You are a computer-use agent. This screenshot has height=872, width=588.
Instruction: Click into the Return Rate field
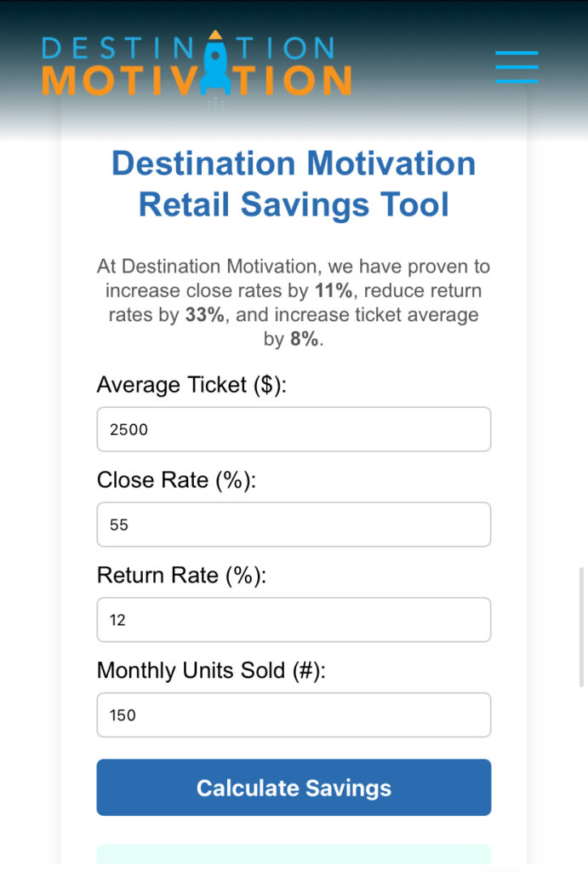(x=294, y=620)
